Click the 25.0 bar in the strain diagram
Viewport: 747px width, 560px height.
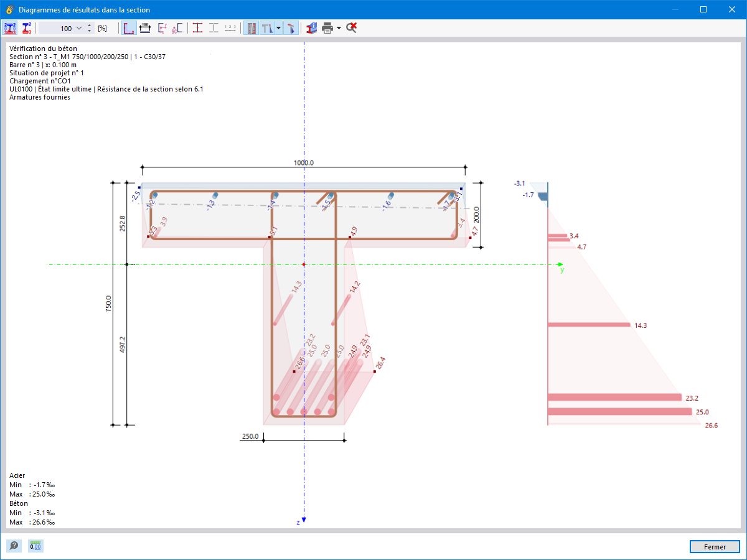(x=620, y=412)
